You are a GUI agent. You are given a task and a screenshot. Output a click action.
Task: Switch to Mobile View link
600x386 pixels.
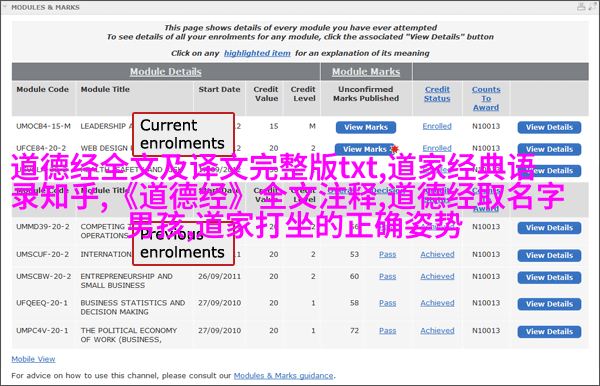pyautogui.click(x=33, y=359)
